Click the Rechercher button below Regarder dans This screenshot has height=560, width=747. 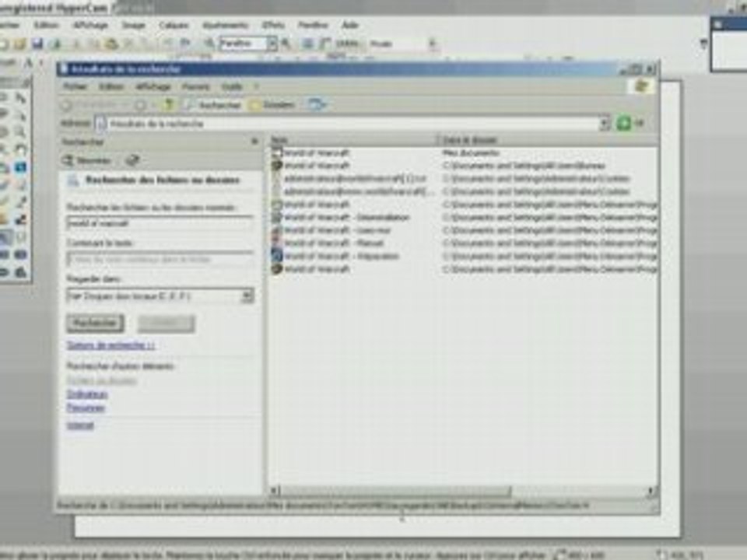pyautogui.click(x=95, y=324)
